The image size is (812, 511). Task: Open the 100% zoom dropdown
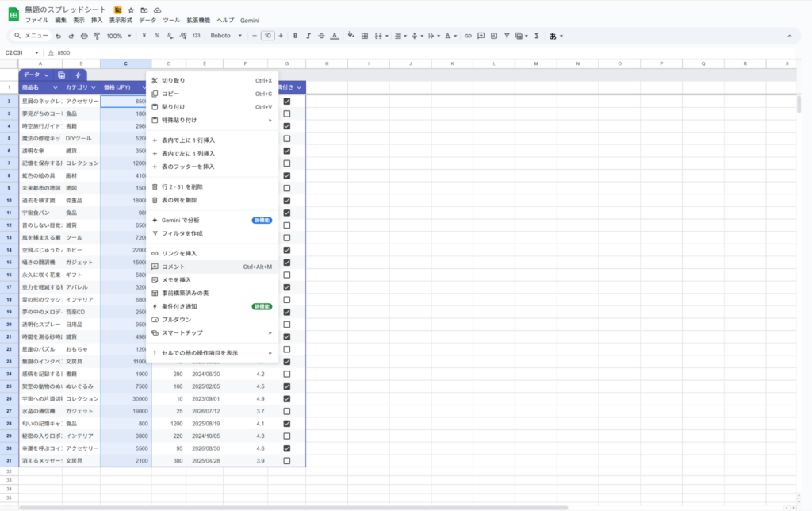pos(119,36)
